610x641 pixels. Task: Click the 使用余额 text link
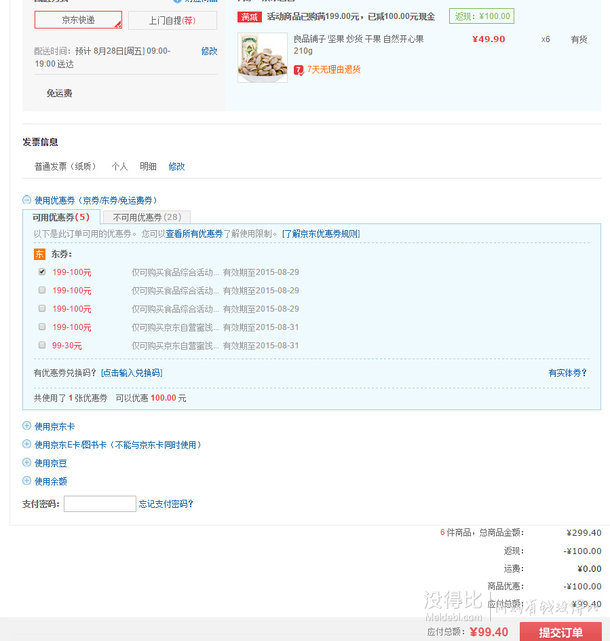click(x=50, y=482)
